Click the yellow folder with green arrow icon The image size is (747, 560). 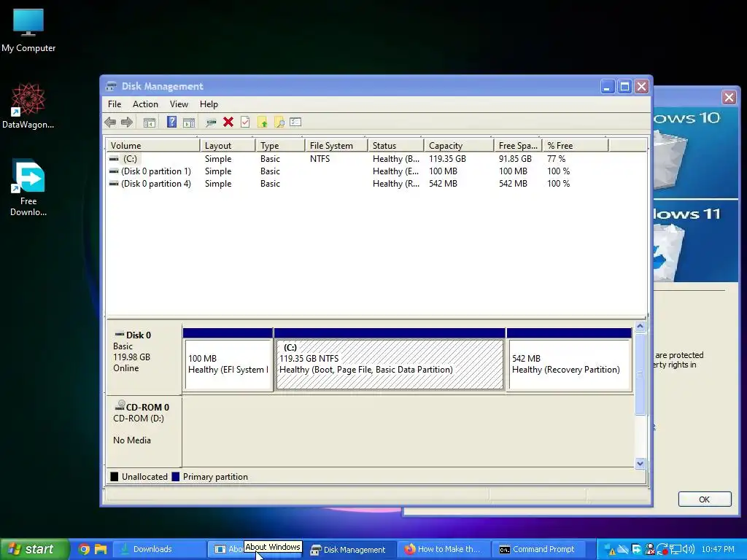click(263, 122)
